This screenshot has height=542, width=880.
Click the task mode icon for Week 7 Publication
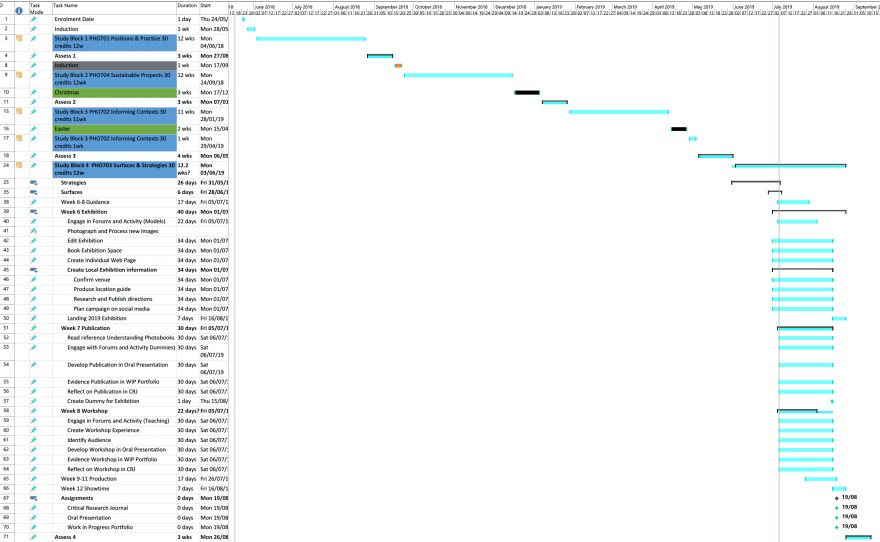pos(34,328)
